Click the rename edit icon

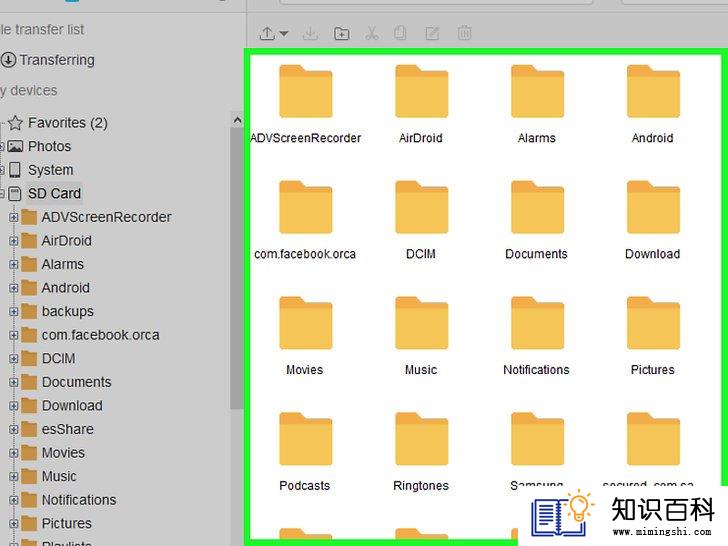click(432, 33)
